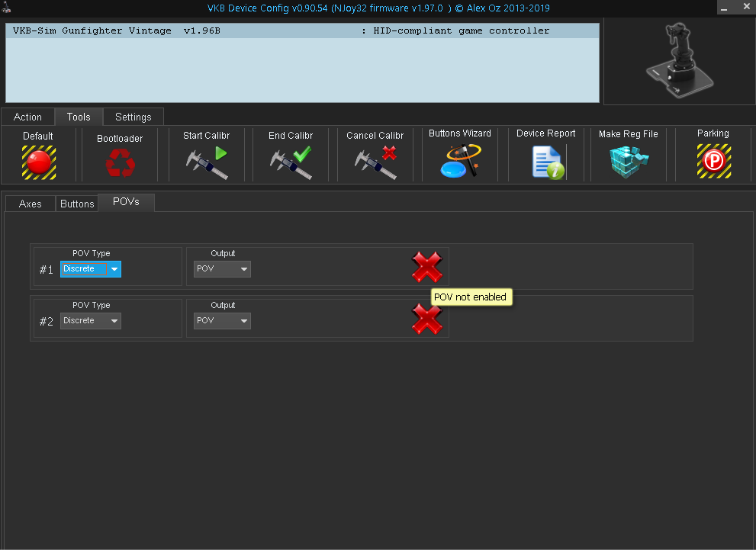Open Output dropdown for POV #2
Screen dimensions: 756x552
point(222,321)
